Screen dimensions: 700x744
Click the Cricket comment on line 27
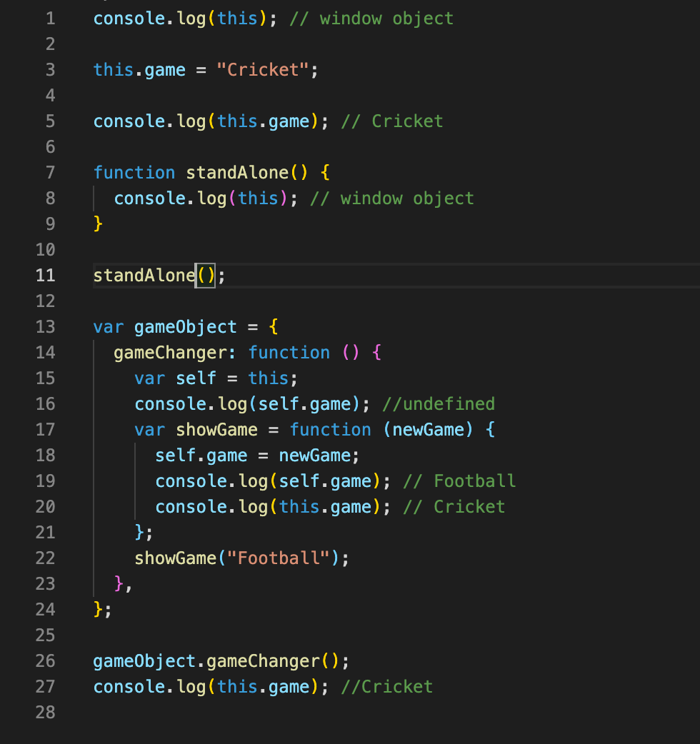(386, 686)
